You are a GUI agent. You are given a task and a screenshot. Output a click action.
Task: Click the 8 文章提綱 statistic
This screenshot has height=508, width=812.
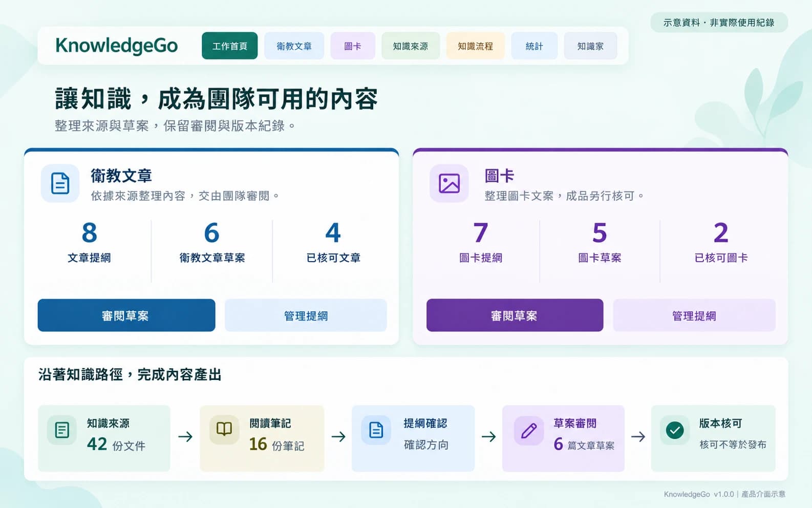pos(89,242)
